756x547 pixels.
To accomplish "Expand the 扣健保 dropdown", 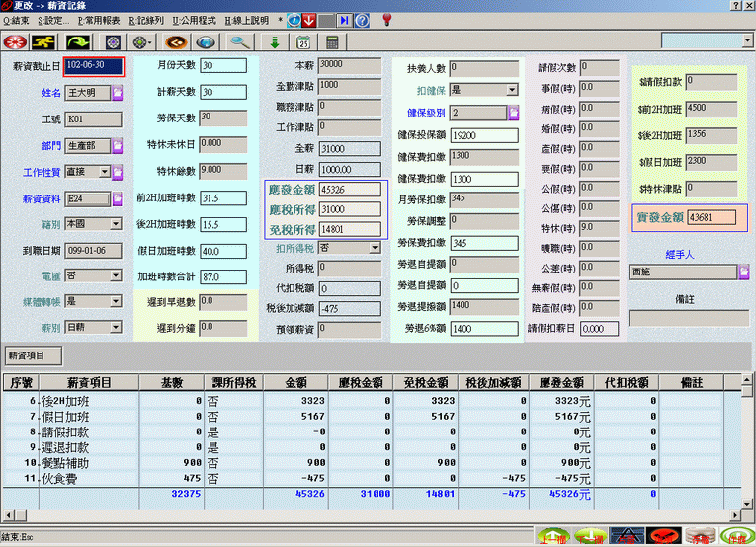I will tap(512, 90).
